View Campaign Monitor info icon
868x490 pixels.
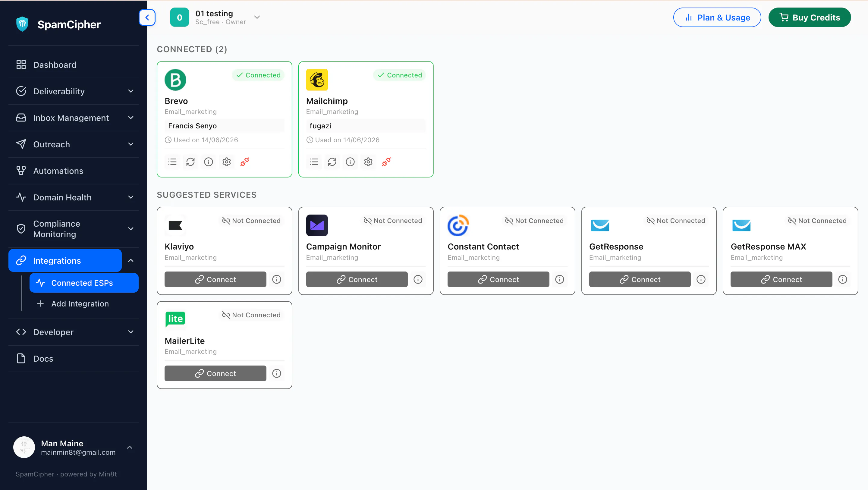(418, 279)
